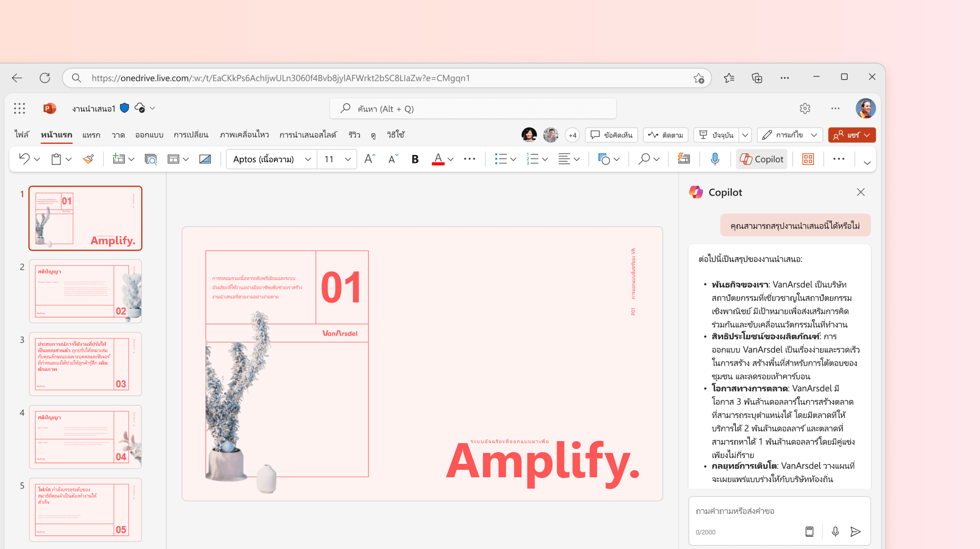The image size is (980, 549).
Task: Expand the present options dropdown arrow
Action: 745,135
